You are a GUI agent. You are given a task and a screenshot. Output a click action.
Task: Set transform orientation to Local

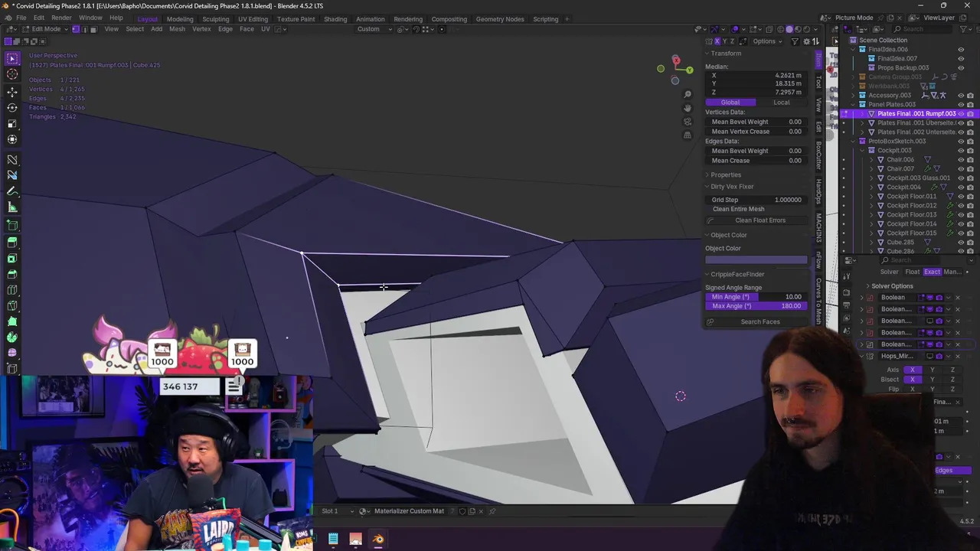(x=782, y=103)
